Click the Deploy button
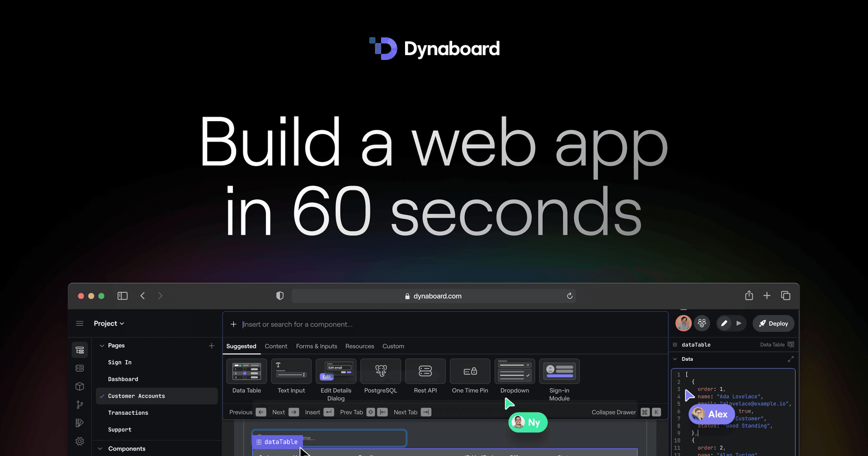This screenshot has width=868, height=456. [774, 323]
